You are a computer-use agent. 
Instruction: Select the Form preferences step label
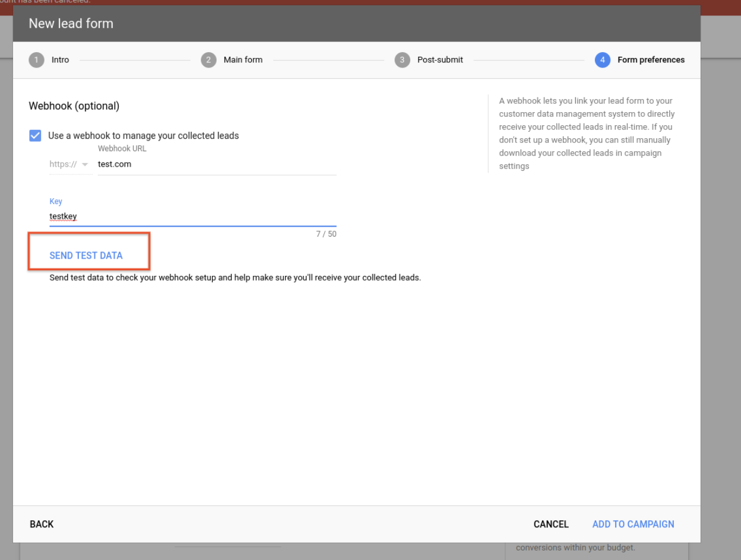651,60
